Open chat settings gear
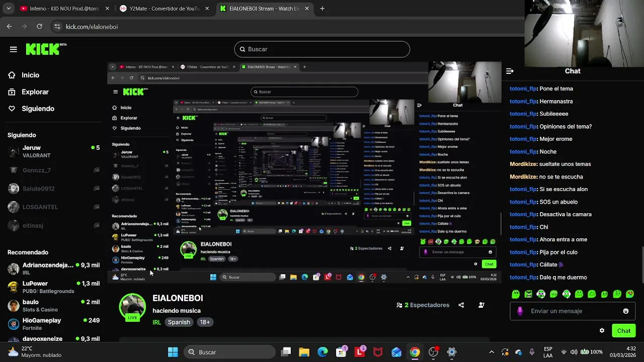644x362 pixels. pyautogui.click(x=602, y=331)
